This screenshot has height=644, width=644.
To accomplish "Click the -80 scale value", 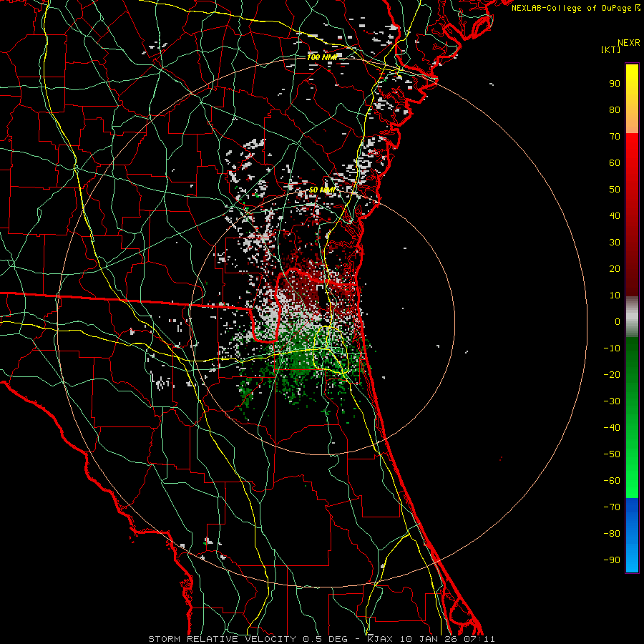I will [x=612, y=534].
